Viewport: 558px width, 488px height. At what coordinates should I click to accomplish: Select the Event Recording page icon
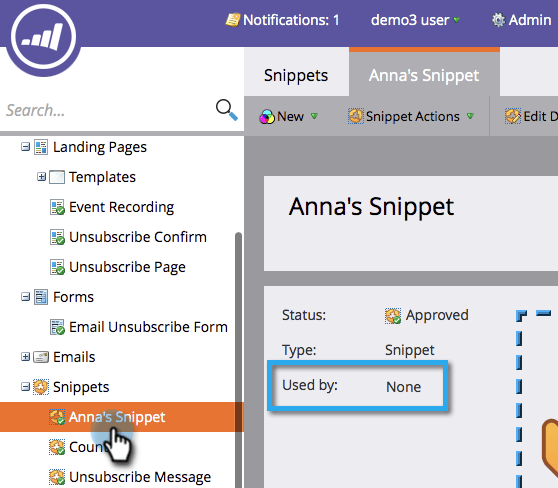[x=57, y=207]
